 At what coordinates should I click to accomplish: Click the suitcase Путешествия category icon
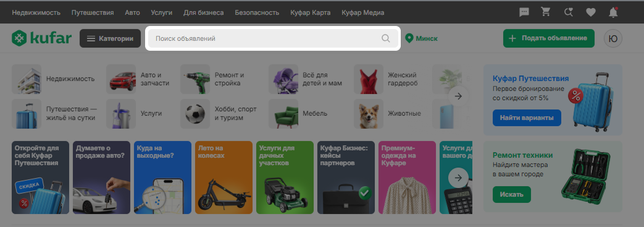(x=27, y=114)
